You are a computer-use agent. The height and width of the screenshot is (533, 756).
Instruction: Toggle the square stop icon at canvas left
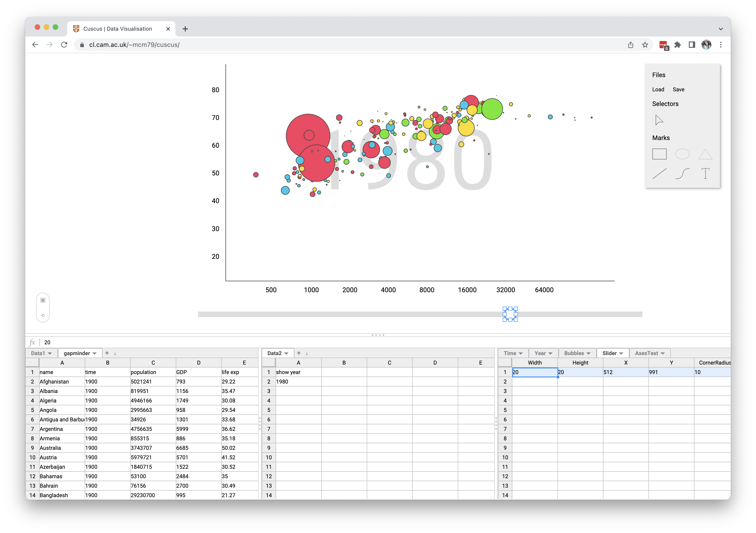pos(43,300)
